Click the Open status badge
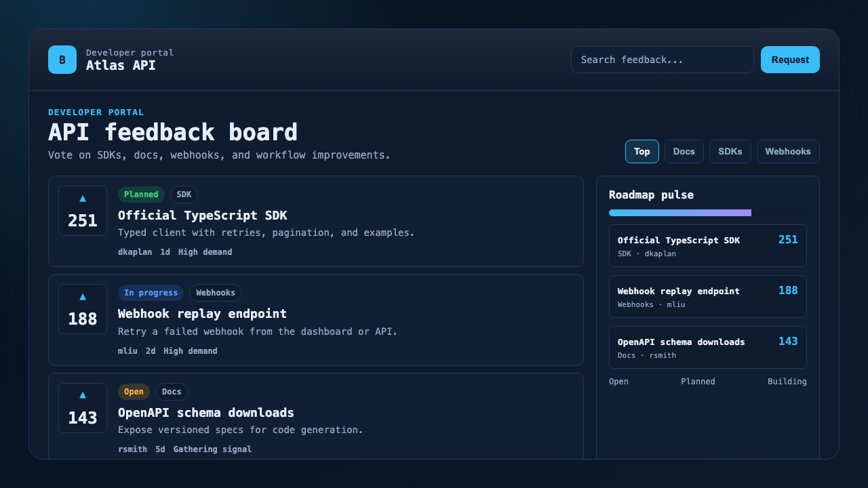The width and height of the screenshot is (868, 488). [134, 392]
